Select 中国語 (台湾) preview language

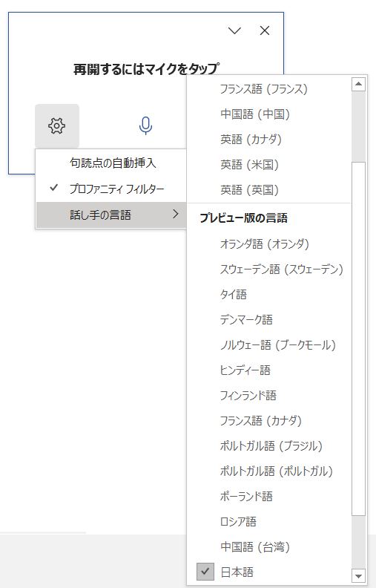[269, 546]
